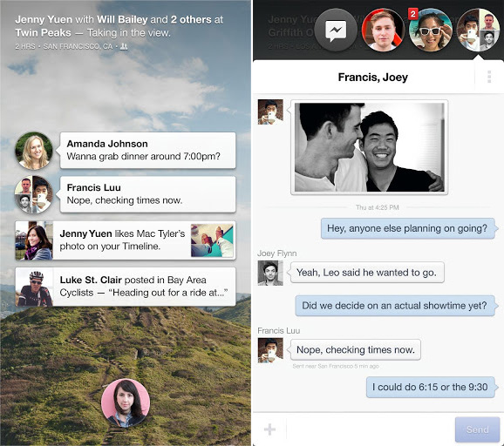Click the Send button

[x=477, y=429]
